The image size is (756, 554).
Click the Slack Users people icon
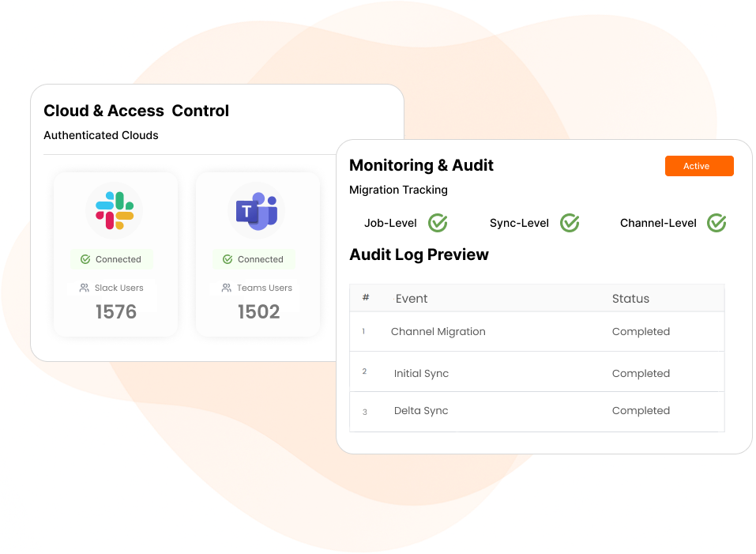click(85, 288)
